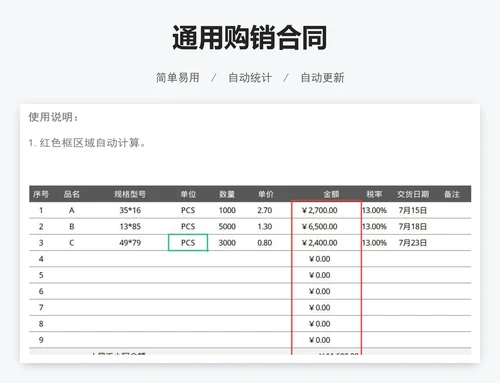Click serial number 9 in the table
The width and height of the screenshot is (500, 383).
41,340
